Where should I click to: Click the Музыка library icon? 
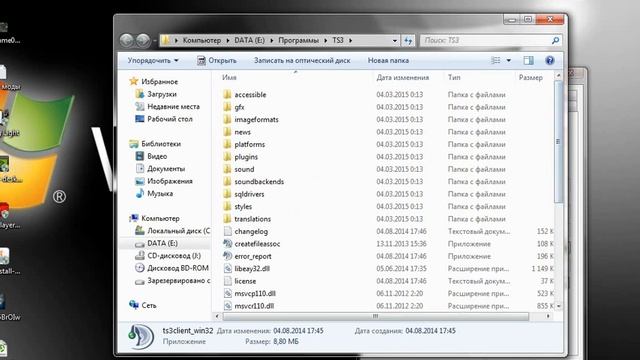click(x=140, y=193)
